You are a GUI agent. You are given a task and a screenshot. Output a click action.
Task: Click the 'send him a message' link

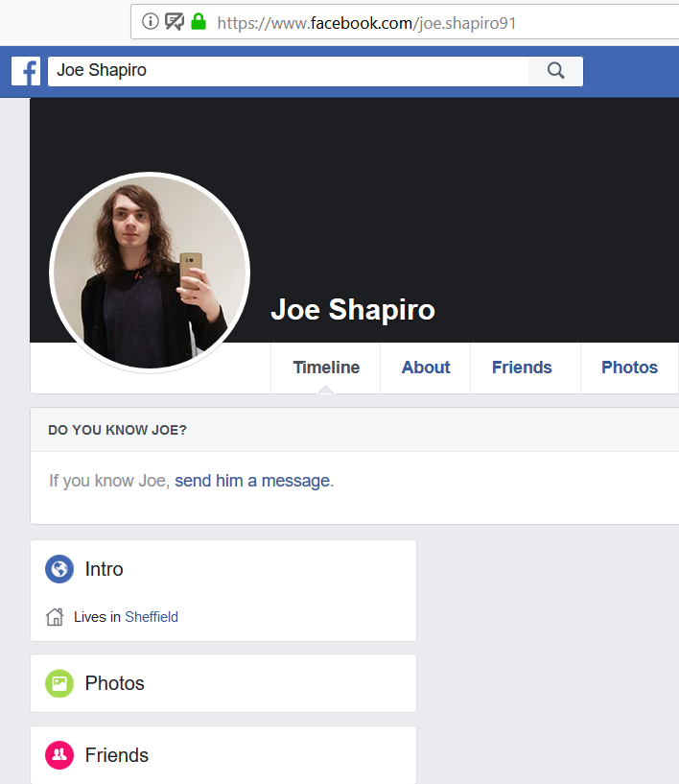(252, 481)
